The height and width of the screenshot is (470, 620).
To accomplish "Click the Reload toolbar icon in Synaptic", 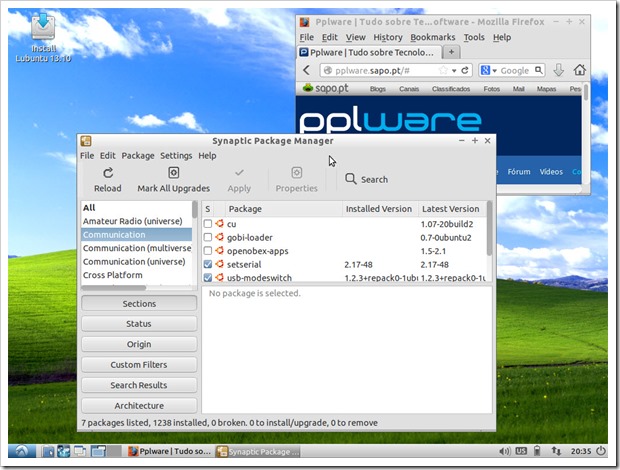I will 108,173.
